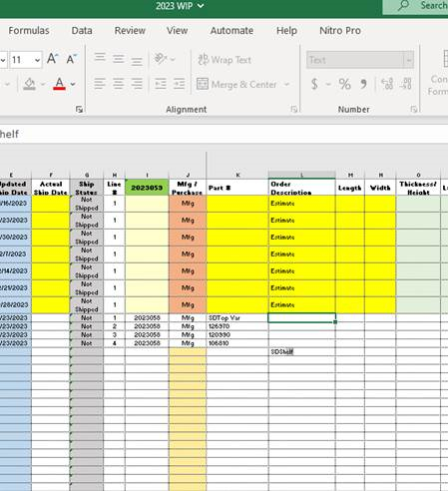This screenshot has width=448, height=491.
Task: Open the Font dialog launcher
Action: 79,109
